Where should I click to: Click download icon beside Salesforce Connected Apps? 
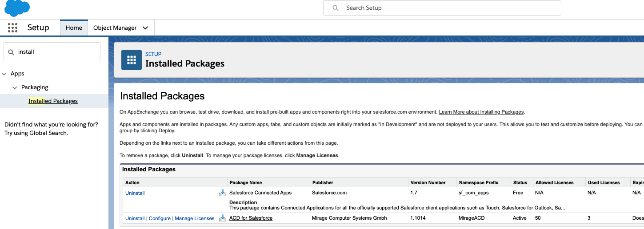pyautogui.click(x=223, y=193)
